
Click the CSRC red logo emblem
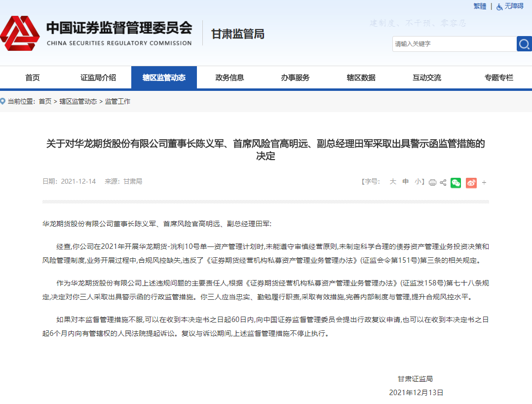20,33
